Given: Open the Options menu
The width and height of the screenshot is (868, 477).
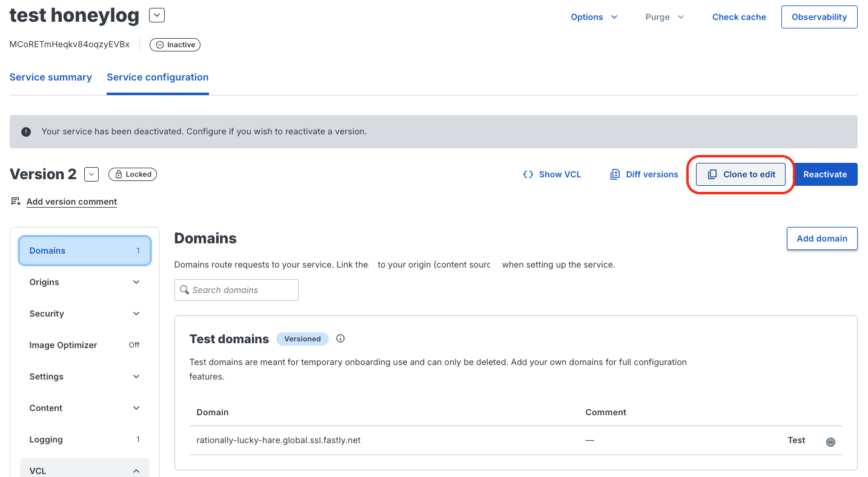Looking at the screenshot, I should (594, 17).
